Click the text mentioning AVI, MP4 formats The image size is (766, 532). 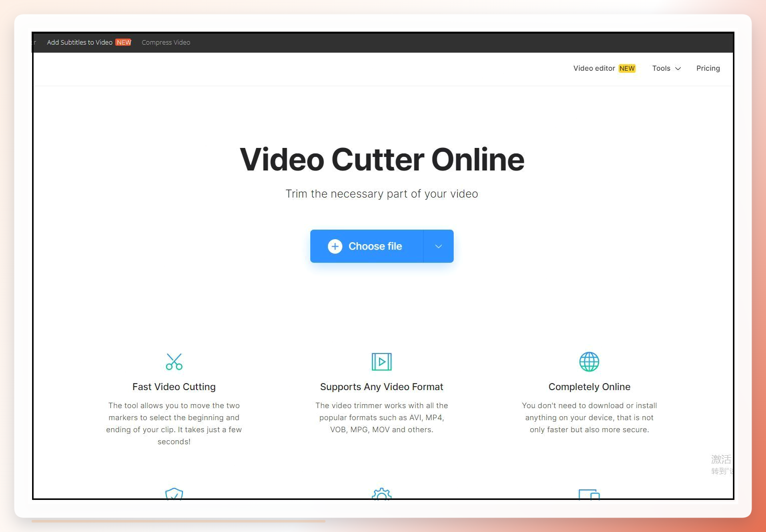click(x=381, y=417)
